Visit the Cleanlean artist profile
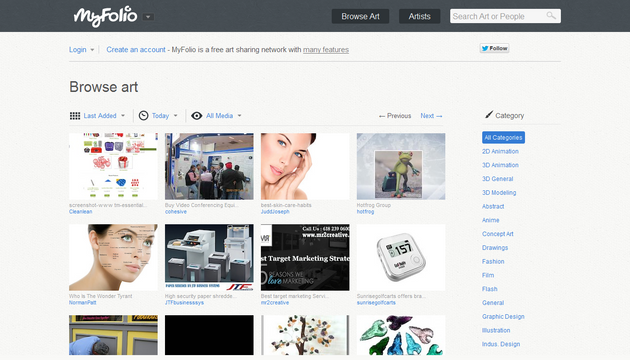 tap(80, 212)
